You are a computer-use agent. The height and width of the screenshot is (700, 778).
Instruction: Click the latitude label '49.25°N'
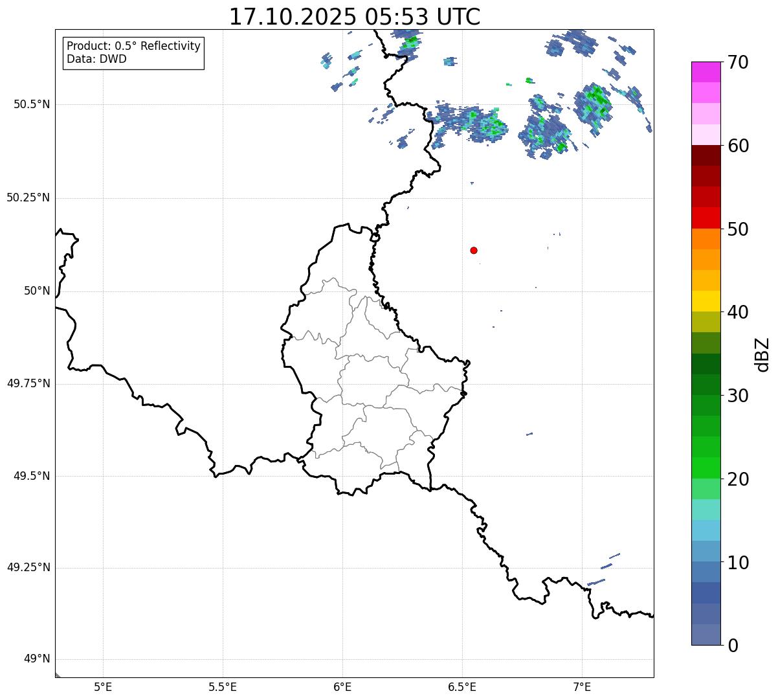point(28,567)
